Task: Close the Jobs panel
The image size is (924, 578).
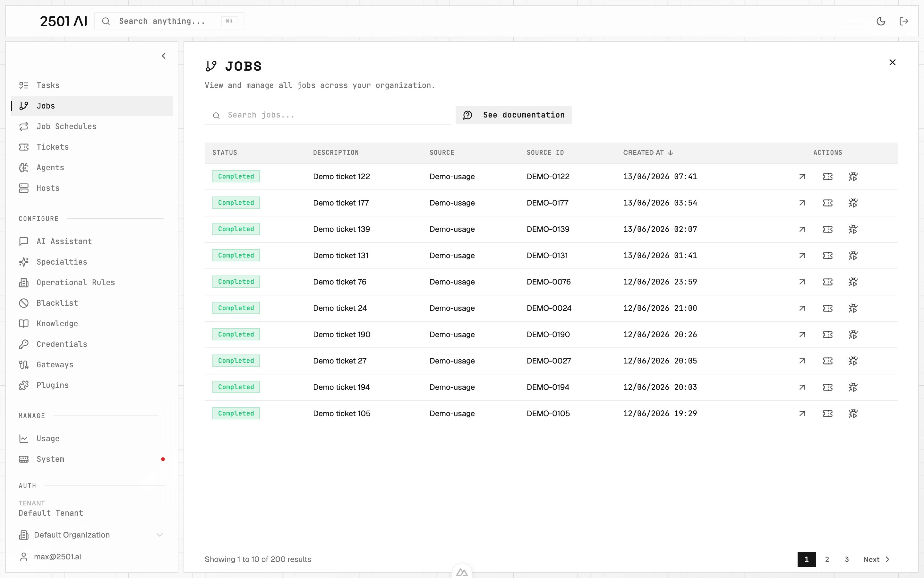Action: 892,62
